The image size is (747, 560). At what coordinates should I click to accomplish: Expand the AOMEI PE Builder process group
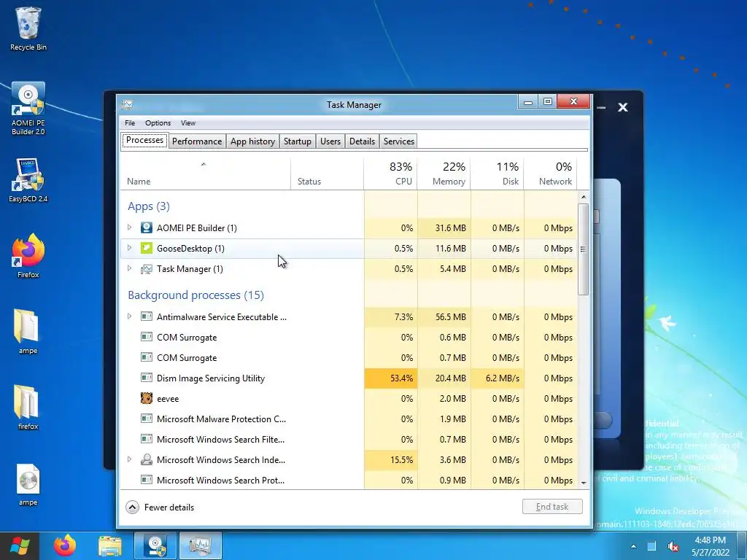(x=129, y=227)
